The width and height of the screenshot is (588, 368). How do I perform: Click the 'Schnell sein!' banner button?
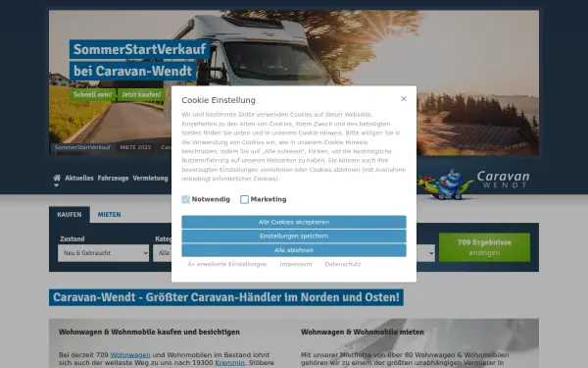[x=92, y=94]
